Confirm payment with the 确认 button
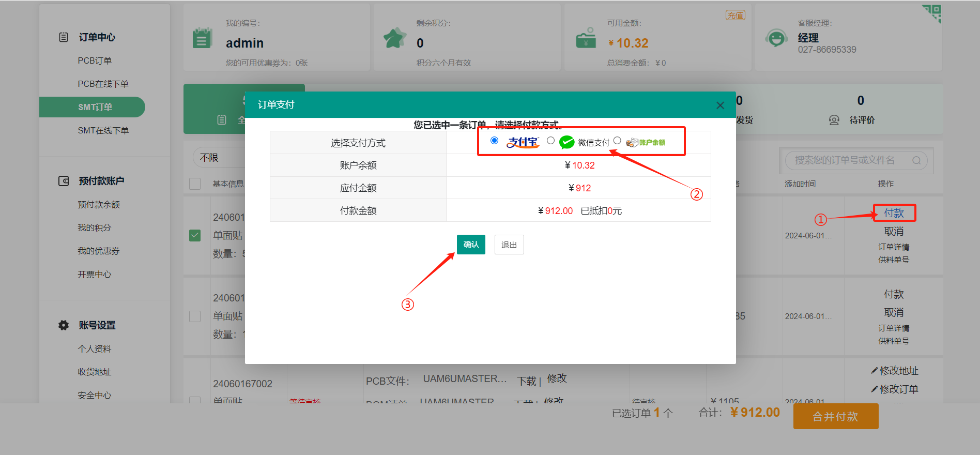 pyautogui.click(x=470, y=245)
